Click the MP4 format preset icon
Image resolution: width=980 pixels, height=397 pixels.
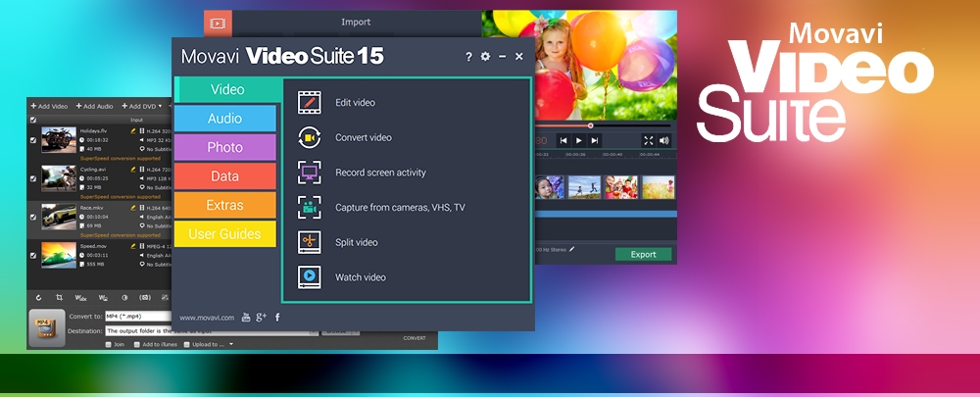pos(47,328)
